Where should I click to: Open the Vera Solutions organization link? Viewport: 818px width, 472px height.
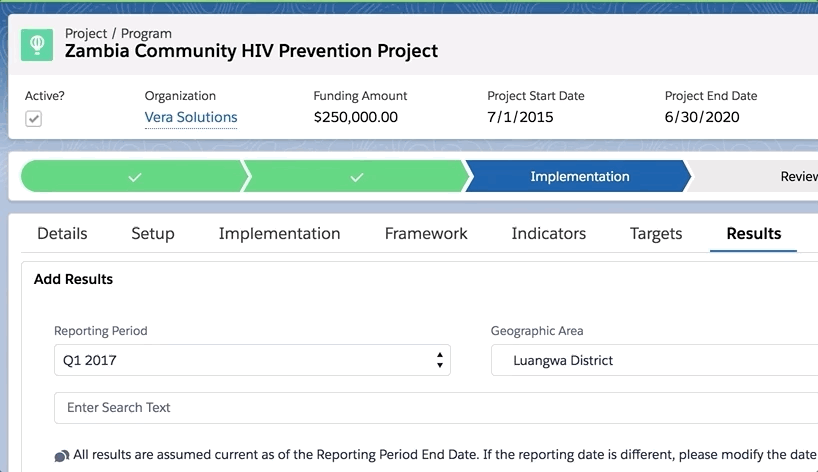point(191,117)
